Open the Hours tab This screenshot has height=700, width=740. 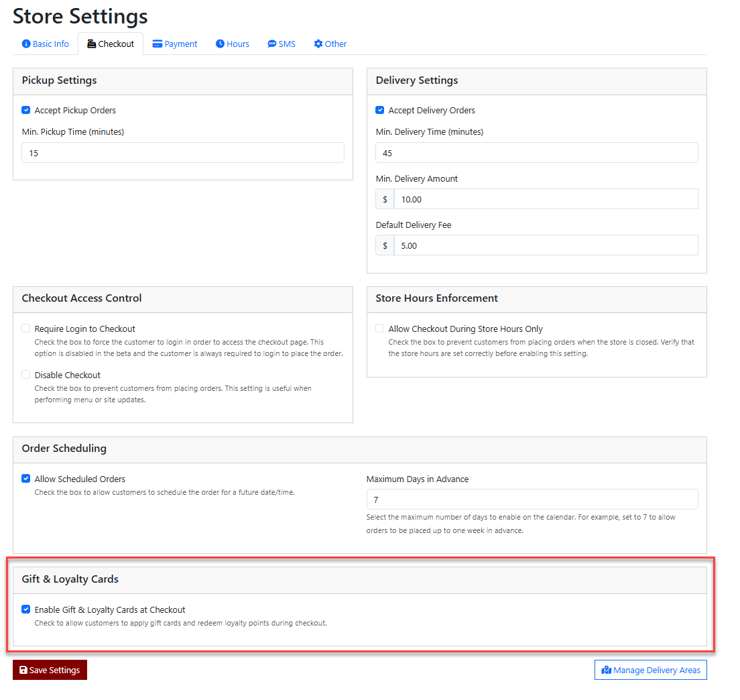[232, 44]
